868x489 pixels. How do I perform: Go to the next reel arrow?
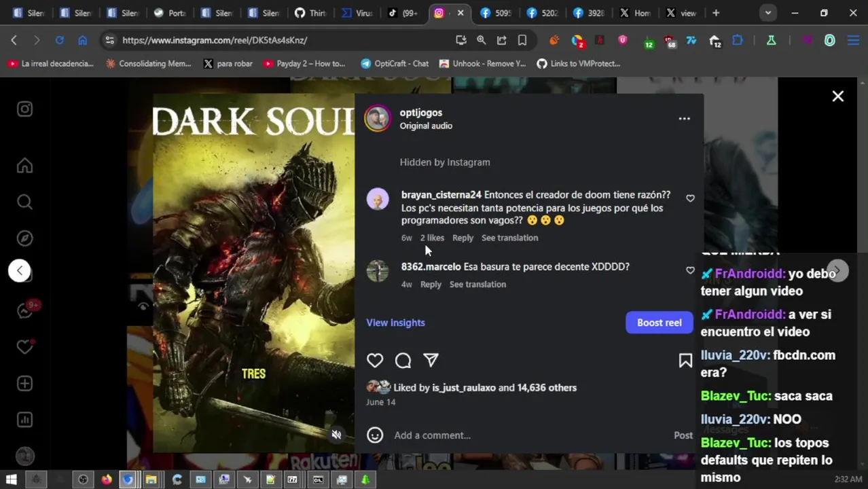pyautogui.click(x=837, y=270)
